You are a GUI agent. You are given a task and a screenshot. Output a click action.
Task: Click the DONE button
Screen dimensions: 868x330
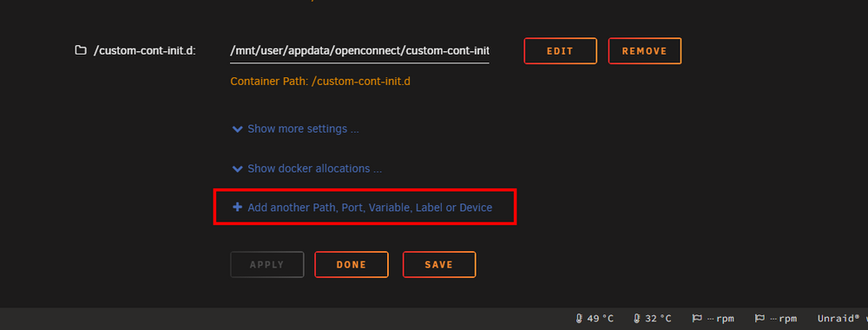tap(352, 265)
